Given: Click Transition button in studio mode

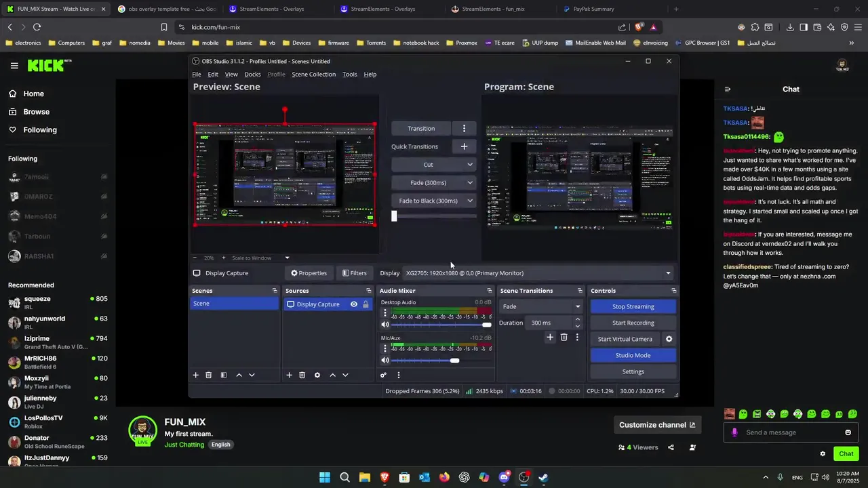Looking at the screenshot, I should 421,128.
